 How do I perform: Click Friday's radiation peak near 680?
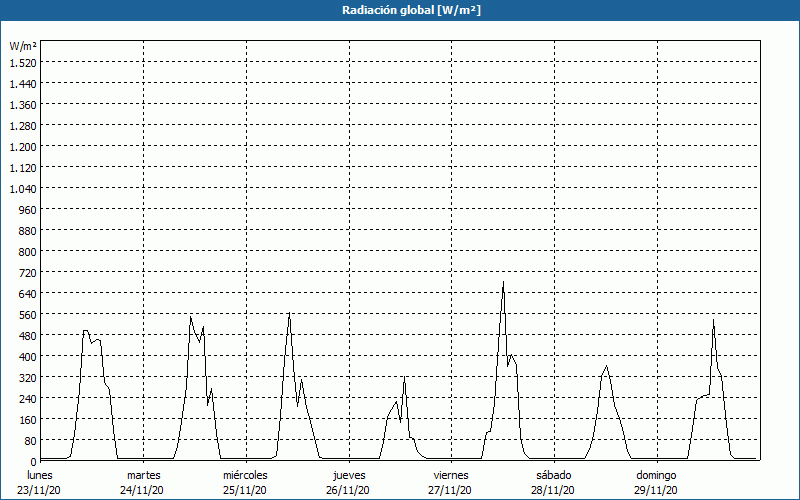tap(503, 282)
